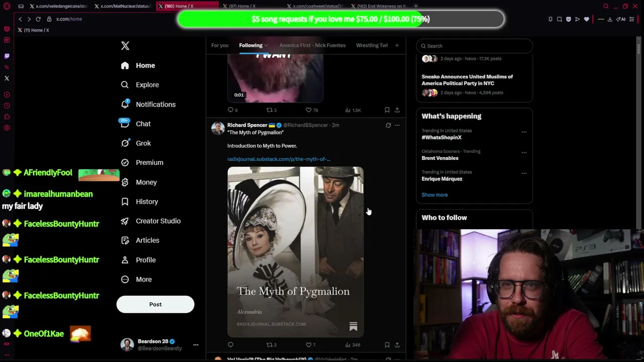The image size is (644, 362).
Task: Bookmark the video post above Richard Spencer
Action: pyautogui.click(x=387, y=110)
